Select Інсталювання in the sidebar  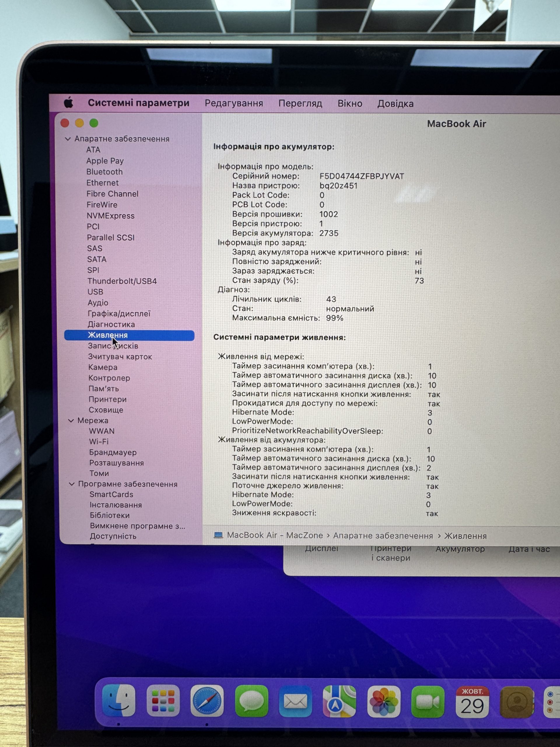coord(116,505)
